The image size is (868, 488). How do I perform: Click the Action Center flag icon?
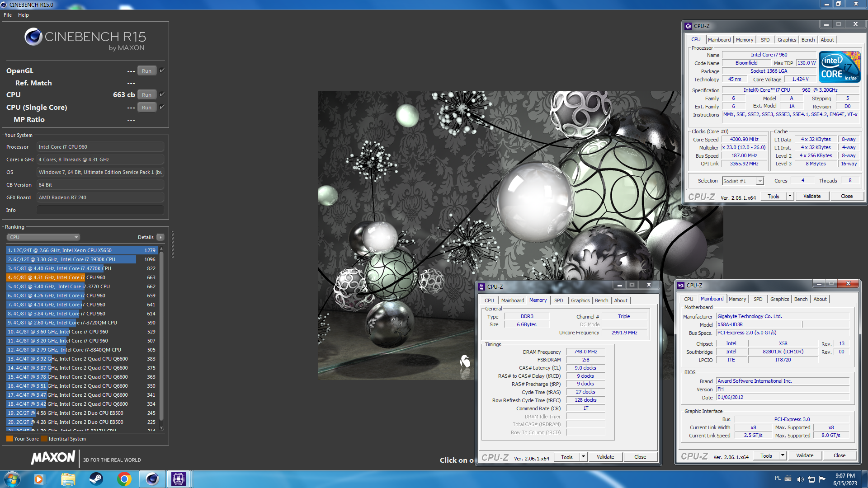coord(822,479)
